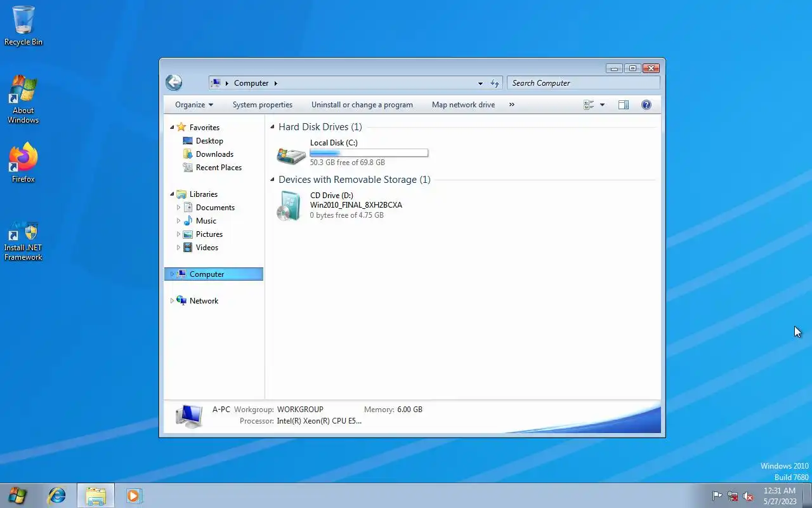Click the arrow after Computer in address bar
The image size is (812, 508).
click(x=276, y=83)
